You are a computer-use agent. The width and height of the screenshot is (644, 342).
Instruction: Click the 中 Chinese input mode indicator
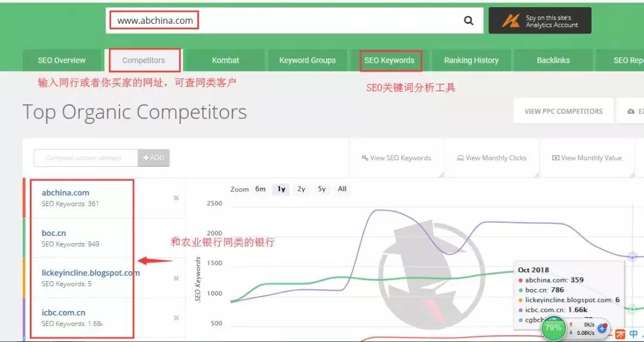[634, 334]
